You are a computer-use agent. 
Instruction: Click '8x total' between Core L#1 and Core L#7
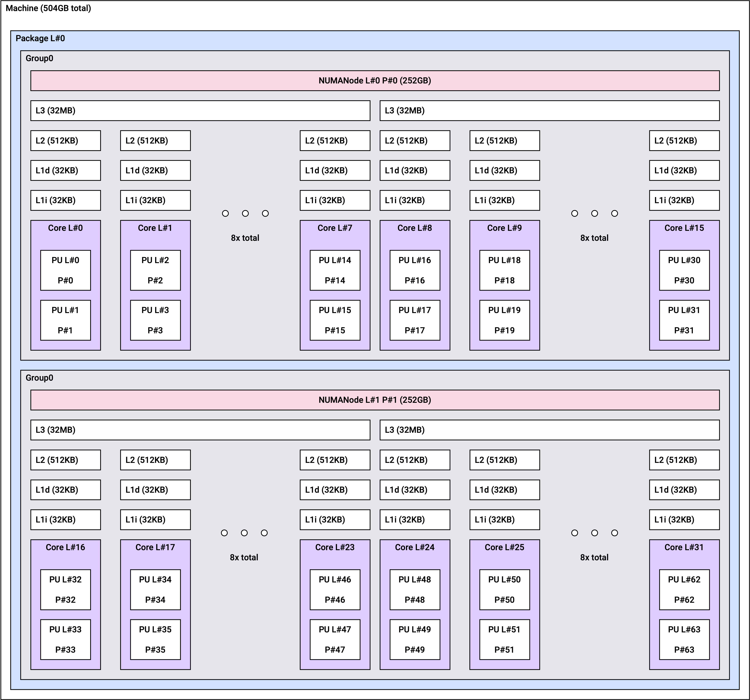[245, 238]
